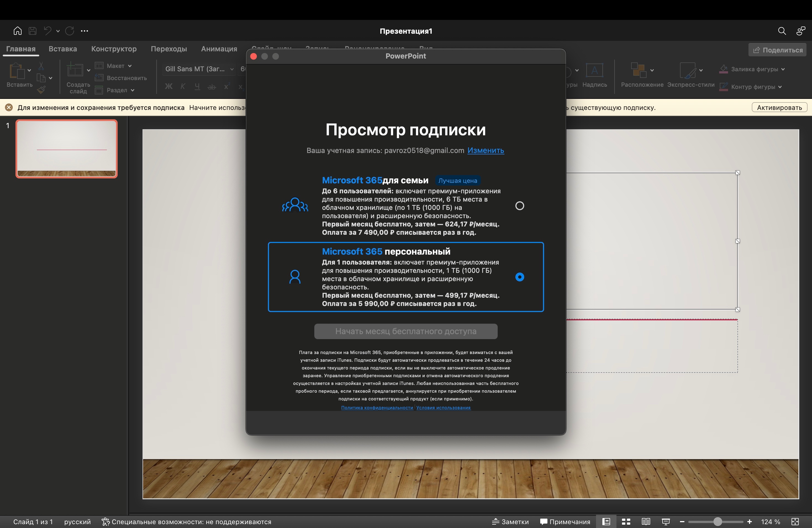Image resolution: width=812 pixels, height=528 pixels.
Task: Click the Cut scissors icon
Action: pyautogui.click(x=41, y=66)
